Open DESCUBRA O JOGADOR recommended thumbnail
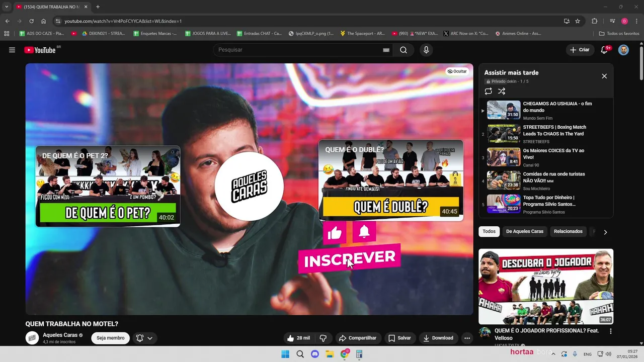Viewport: 644px width, 362px height. point(546,287)
